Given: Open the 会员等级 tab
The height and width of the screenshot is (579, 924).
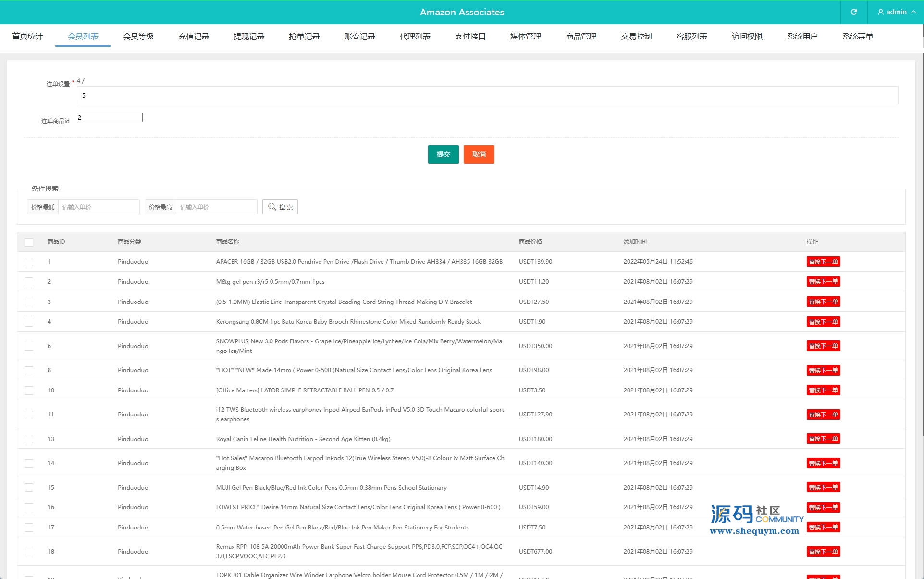Looking at the screenshot, I should point(138,36).
